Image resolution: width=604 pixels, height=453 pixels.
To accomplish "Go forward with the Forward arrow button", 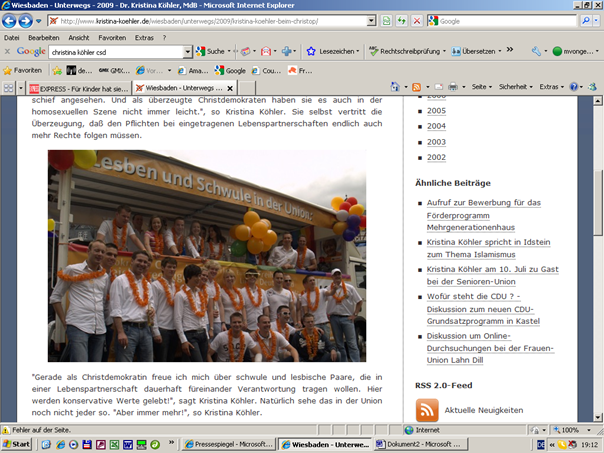I will 25,21.
